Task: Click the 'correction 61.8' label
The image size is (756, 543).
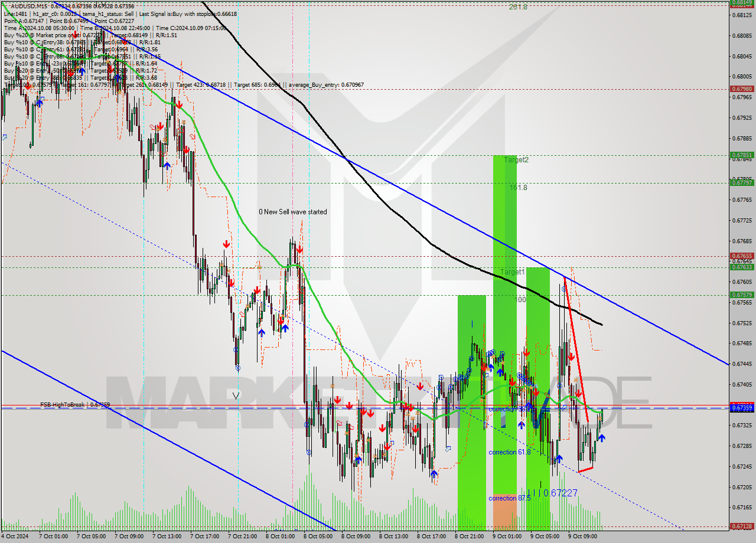Action: (x=509, y=452)
